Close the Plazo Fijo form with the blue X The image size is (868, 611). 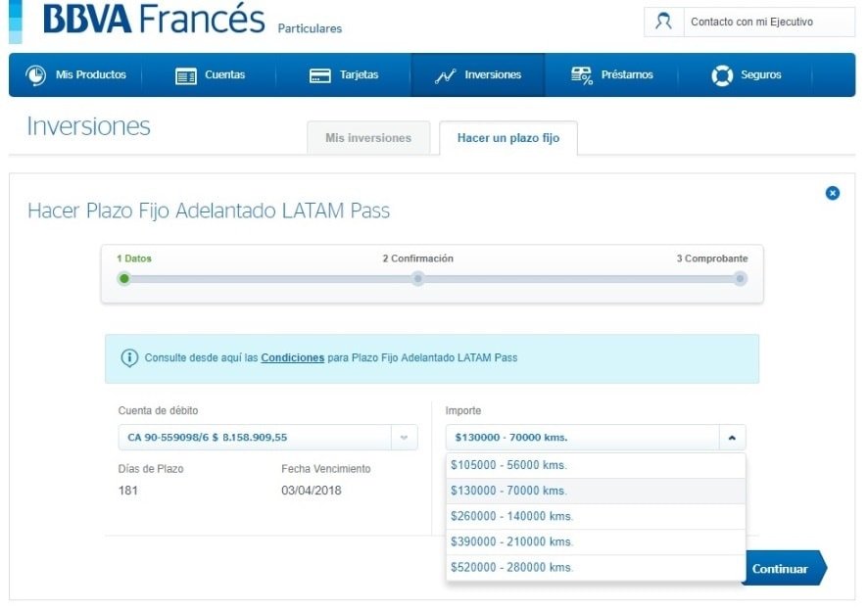pos(833,193)
